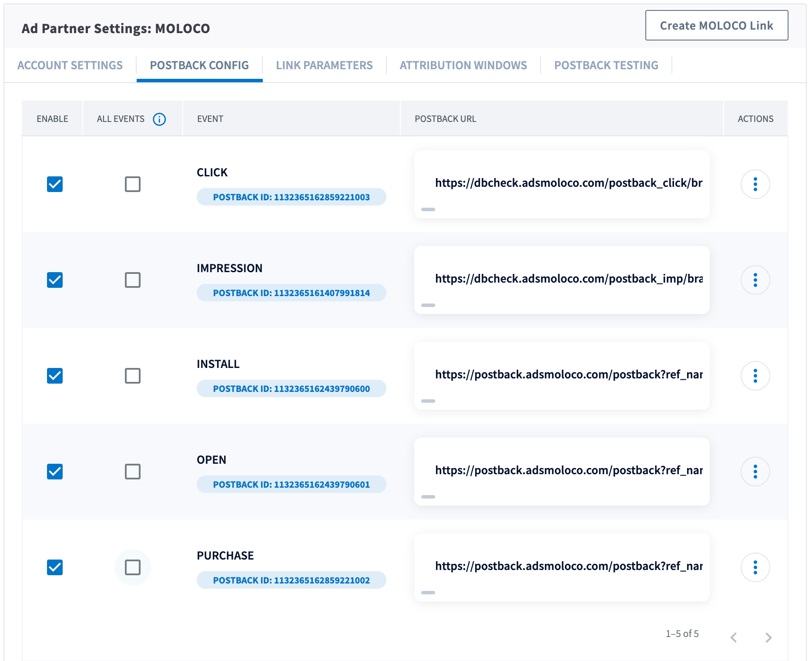Viewport: 812px width, 661px height.
Task: Open the Link Parameters tab
Action: [324, 65]
